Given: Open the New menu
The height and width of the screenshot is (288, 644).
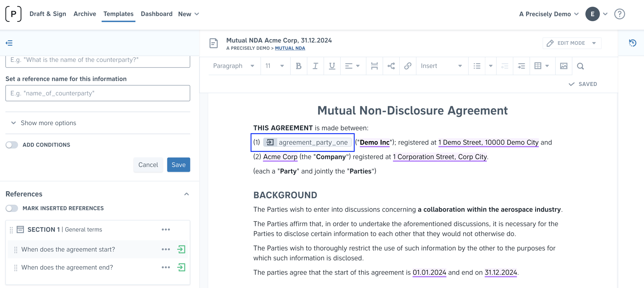Looking at the screenshot, I should point(189,14).
